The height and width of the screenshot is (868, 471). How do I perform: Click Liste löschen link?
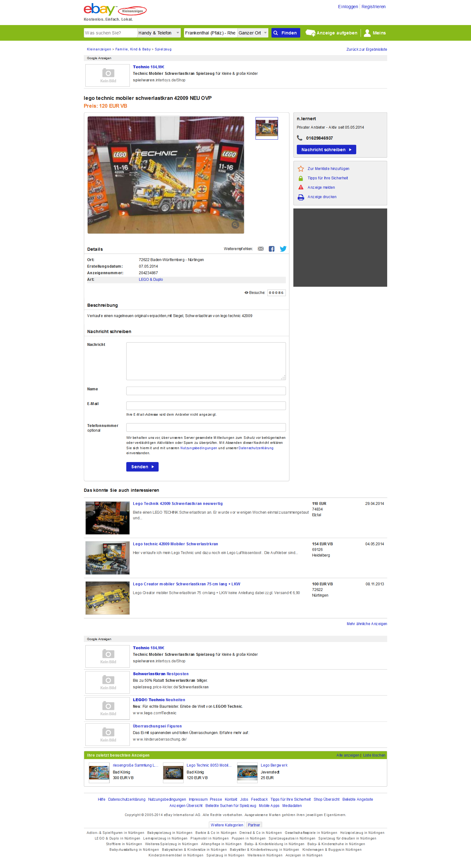[x=374, y=755]
